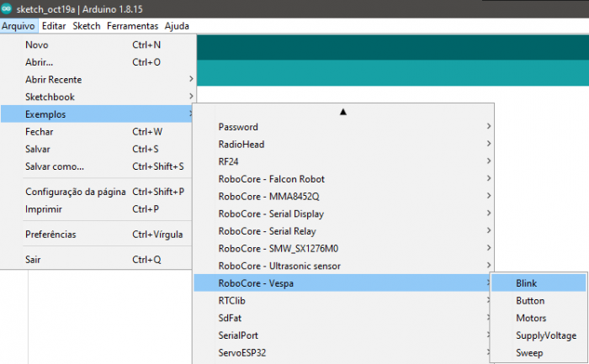Select the Exemplos menu entry
This screenshot has height=364, width=589.
[98, 114]
